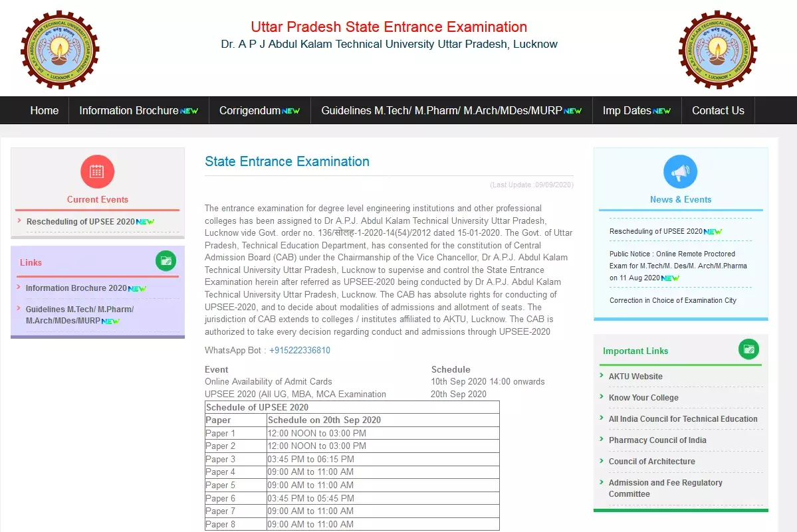Open Guidelines M.Tech/M.Pharm navigation item
This screenshot has height=532, width=797.
click(x=441, y=111)
